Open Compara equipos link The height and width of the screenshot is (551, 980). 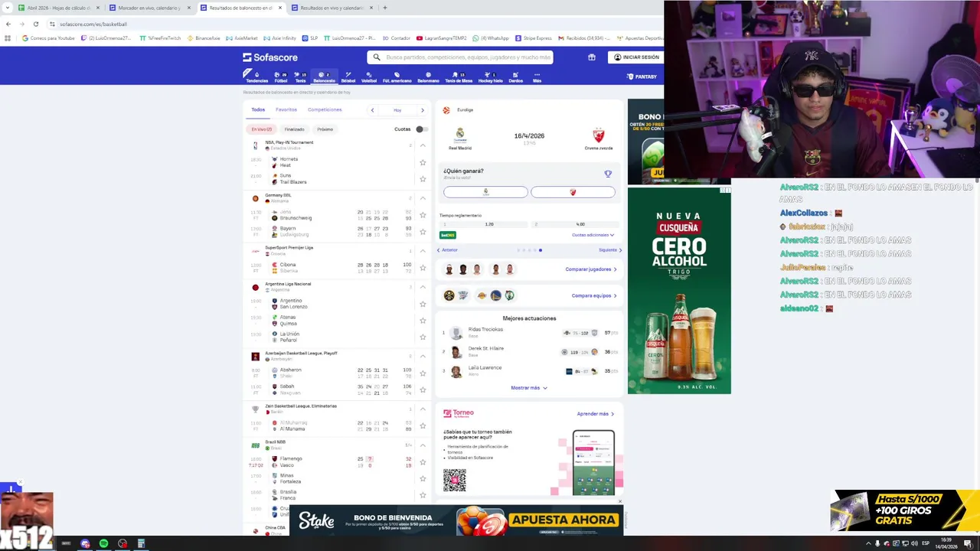click(594, 295)
